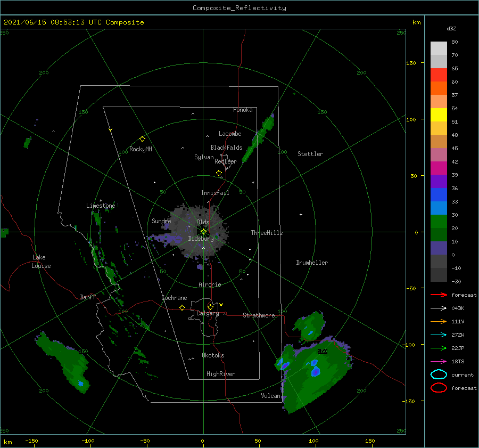Click the green 22JP arrow in the legend
This screenshot has height=448, width=479.
point(439,348)
